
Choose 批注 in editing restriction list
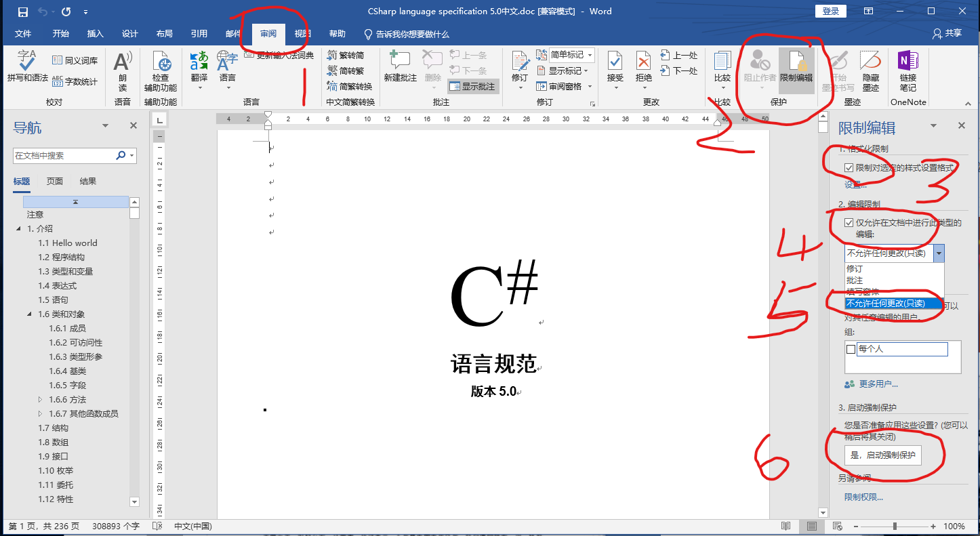(894, 280)
